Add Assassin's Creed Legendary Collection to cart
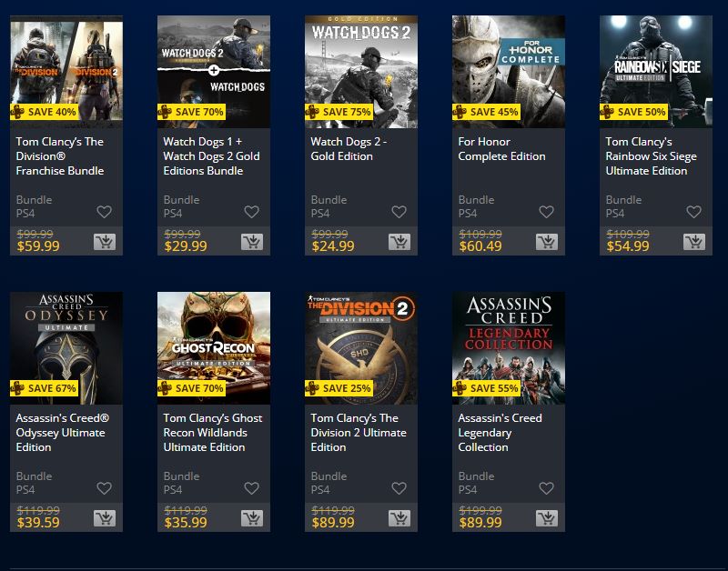The image size is (728, 571). [x=547, y=518]
